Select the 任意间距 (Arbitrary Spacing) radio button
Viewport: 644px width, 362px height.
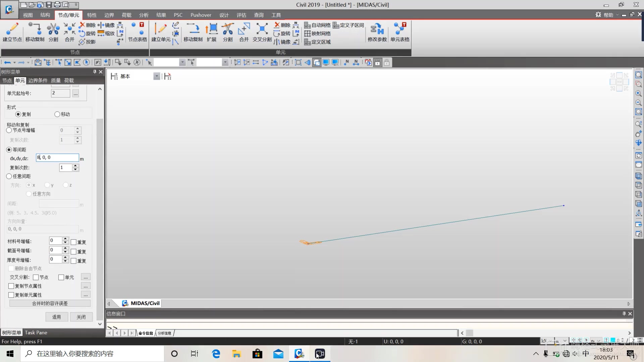9,176
